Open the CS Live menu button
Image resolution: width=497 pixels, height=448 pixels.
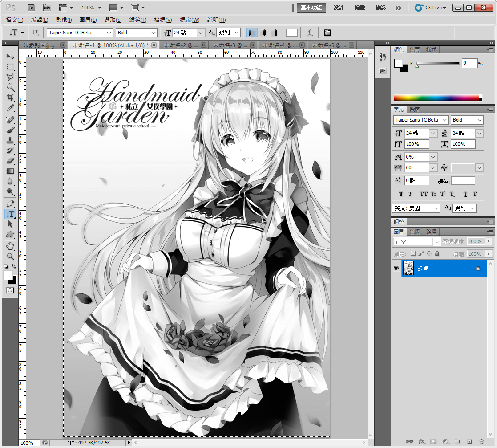(x=431, y=8)
